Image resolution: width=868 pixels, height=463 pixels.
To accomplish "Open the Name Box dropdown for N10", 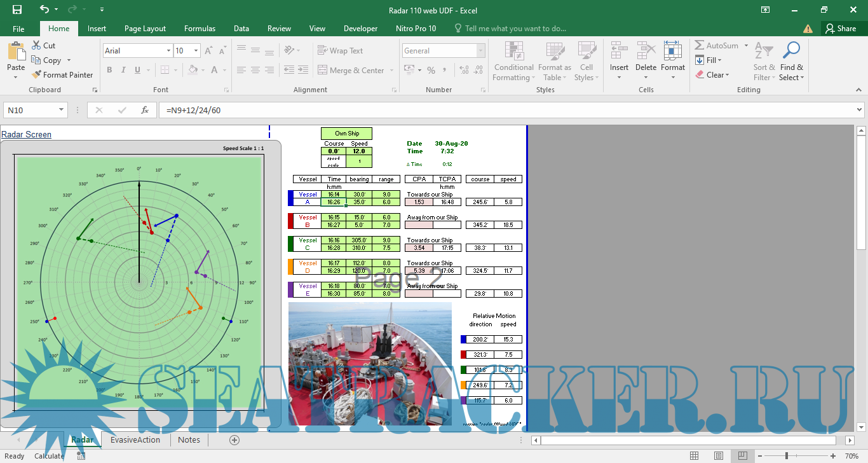I will pos(62,110).
